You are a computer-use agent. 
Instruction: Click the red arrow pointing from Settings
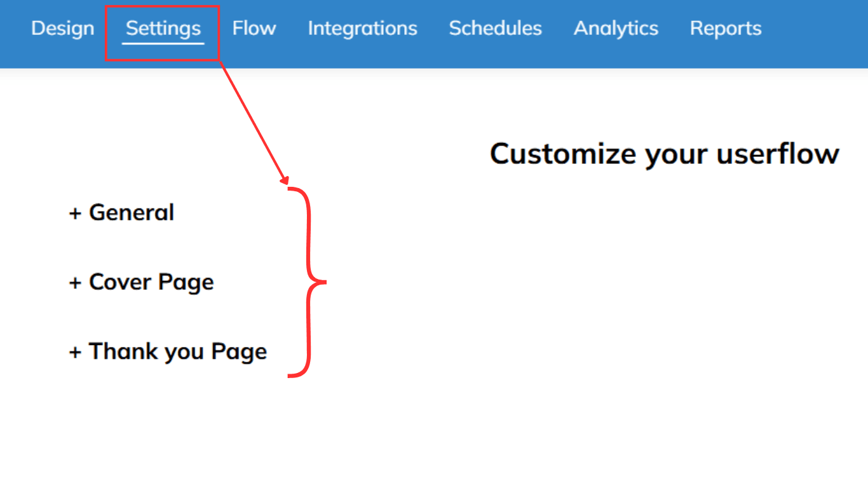coord(254,123)
